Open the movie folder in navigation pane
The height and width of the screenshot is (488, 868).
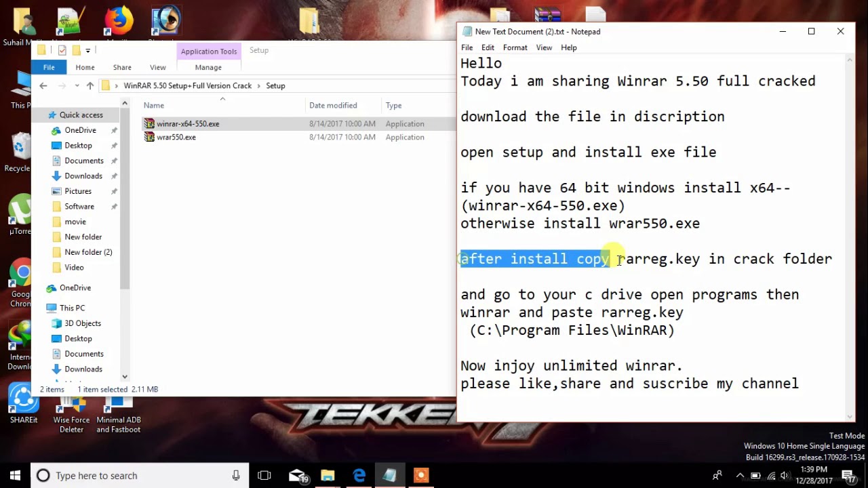pyautogui.click(x=75, y=222)
